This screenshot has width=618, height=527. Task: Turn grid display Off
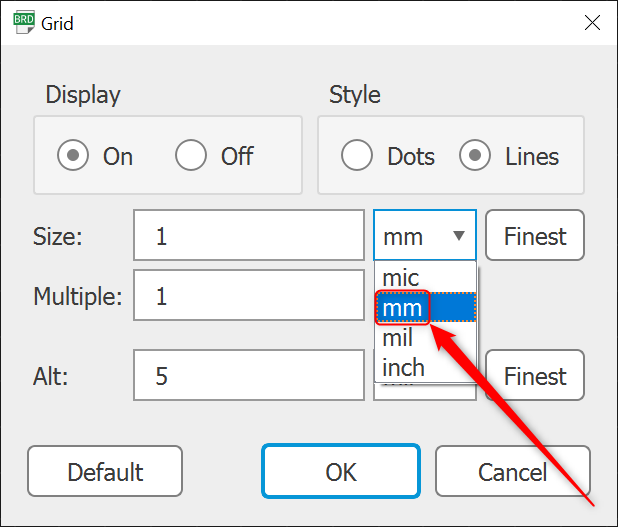point(191,156)
